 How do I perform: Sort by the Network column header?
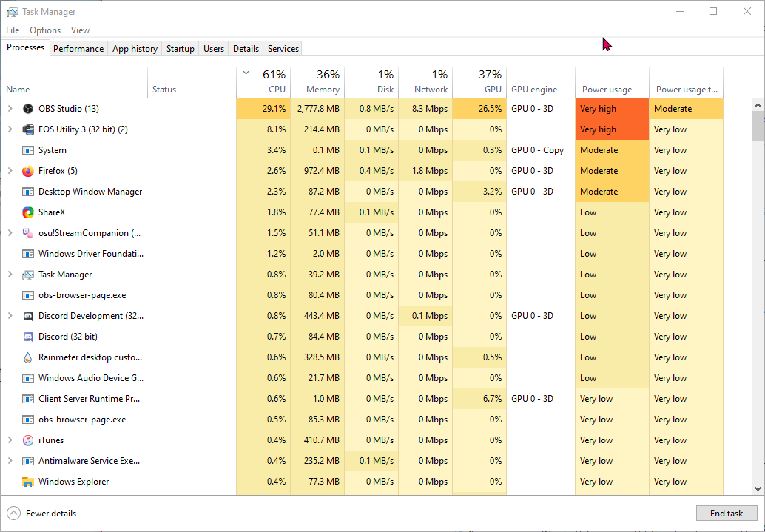tap(425, 82)
